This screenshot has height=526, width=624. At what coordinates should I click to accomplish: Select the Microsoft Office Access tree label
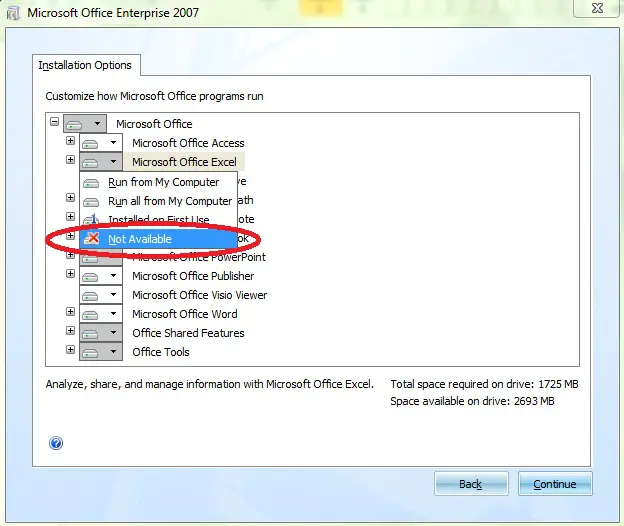pos(188,143)
